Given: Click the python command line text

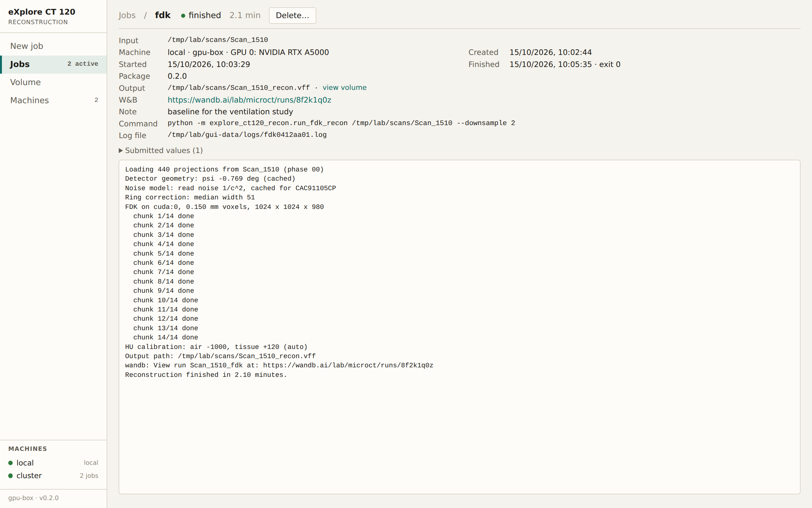Looking at the screenshot, I should [x=341, y=123].
